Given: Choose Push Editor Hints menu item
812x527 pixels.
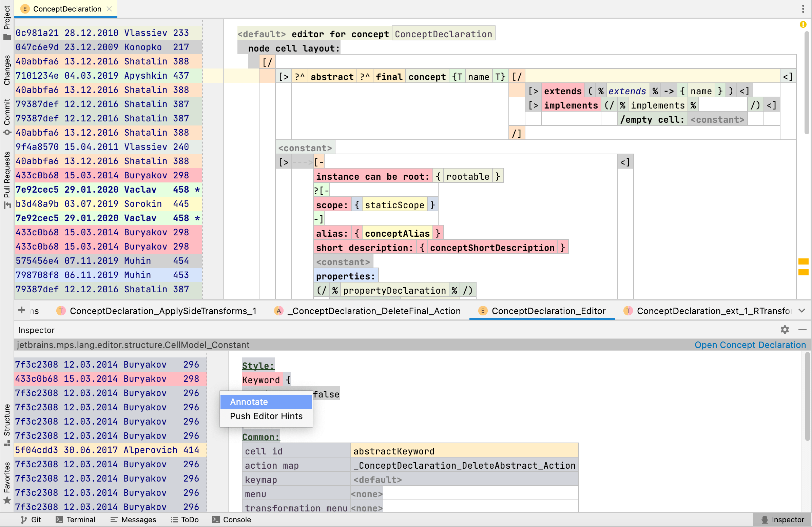Looking at the screenshot, I should [x=266, y=416].
